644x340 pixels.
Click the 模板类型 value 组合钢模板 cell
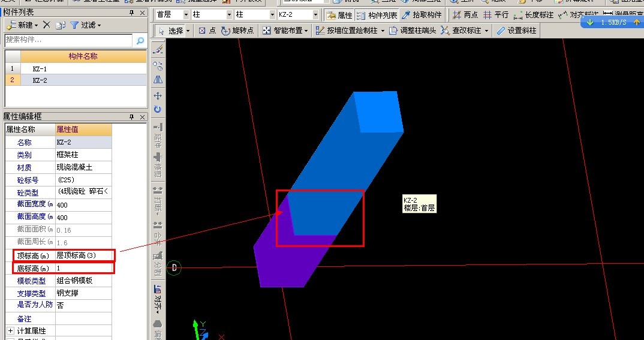tap(83, 281)
